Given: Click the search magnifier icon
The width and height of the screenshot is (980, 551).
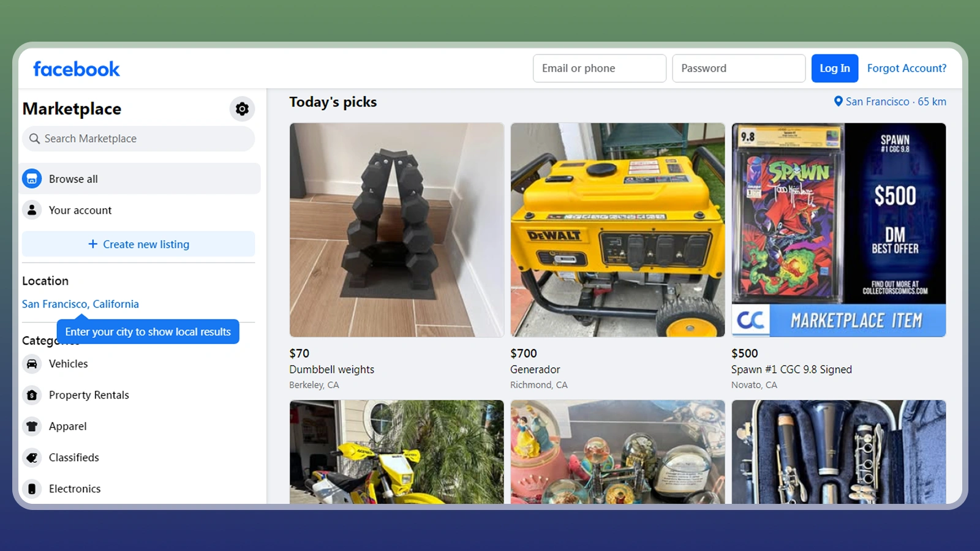Looking at the screenshot, I should pyautogui.click(x=35, y=139).
